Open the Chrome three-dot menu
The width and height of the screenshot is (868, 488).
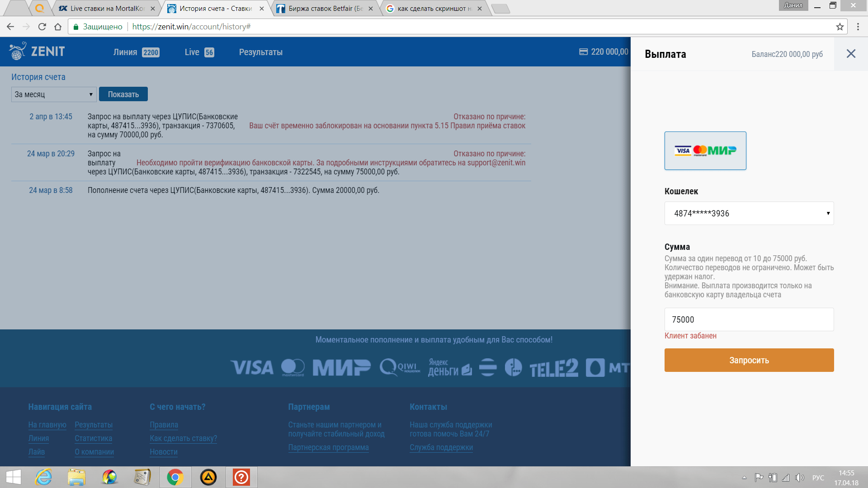(858, 27)
